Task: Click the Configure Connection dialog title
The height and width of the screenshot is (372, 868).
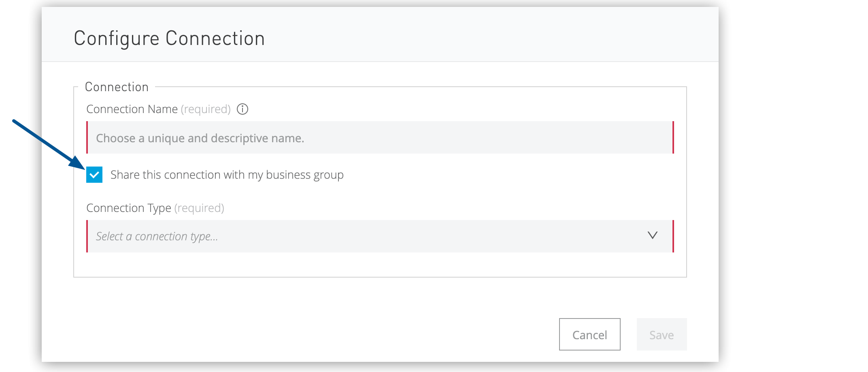Action: [x=169, y=38]
